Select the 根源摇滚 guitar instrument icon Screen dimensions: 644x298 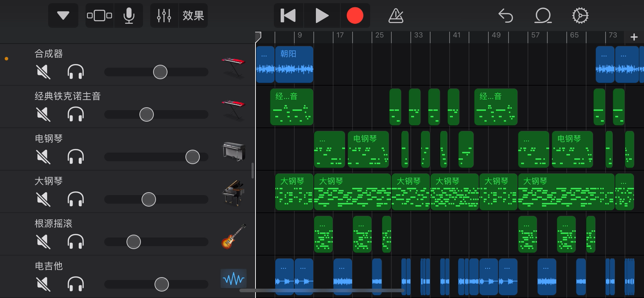234,236
